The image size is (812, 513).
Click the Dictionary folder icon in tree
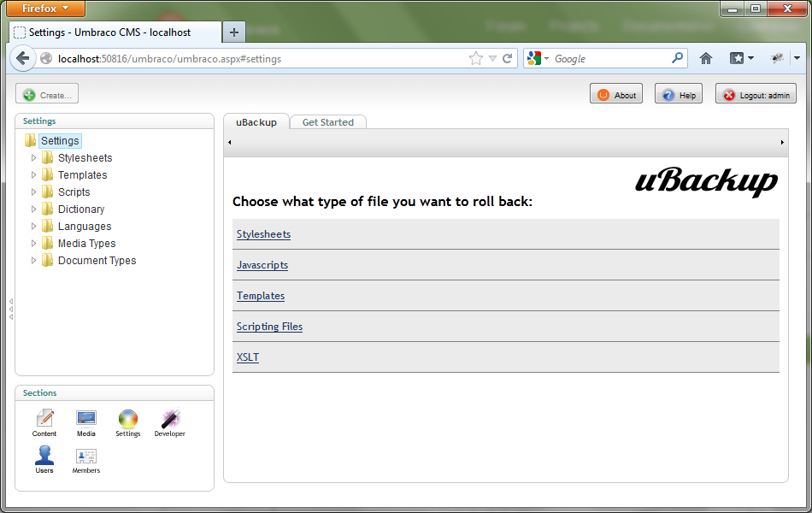pyautogui.click(x=48, y=209)
